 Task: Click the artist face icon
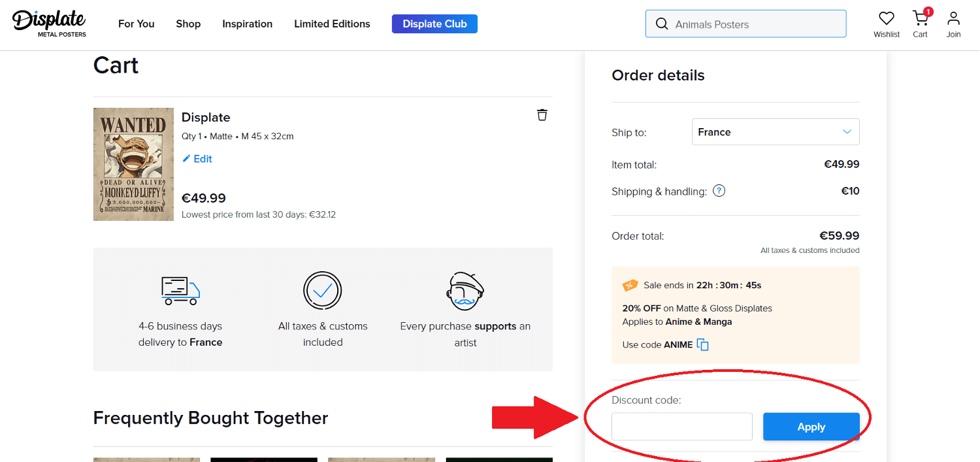coord(465,291)
